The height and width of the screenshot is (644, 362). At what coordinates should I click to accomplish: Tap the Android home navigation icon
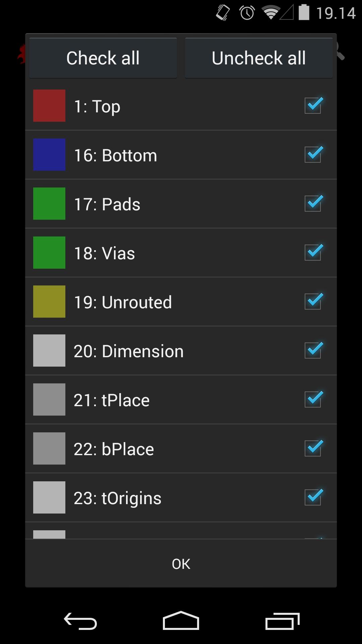coord(181,621)
